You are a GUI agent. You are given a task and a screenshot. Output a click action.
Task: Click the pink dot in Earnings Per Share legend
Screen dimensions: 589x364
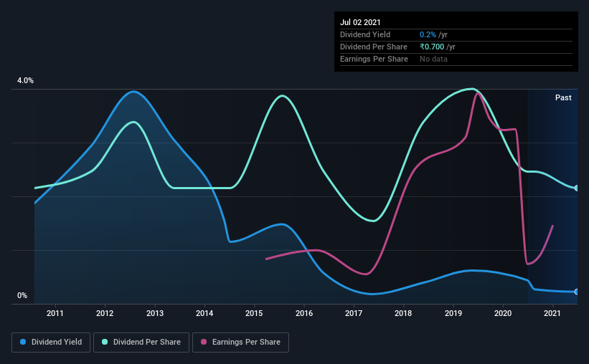click(204, 342)
